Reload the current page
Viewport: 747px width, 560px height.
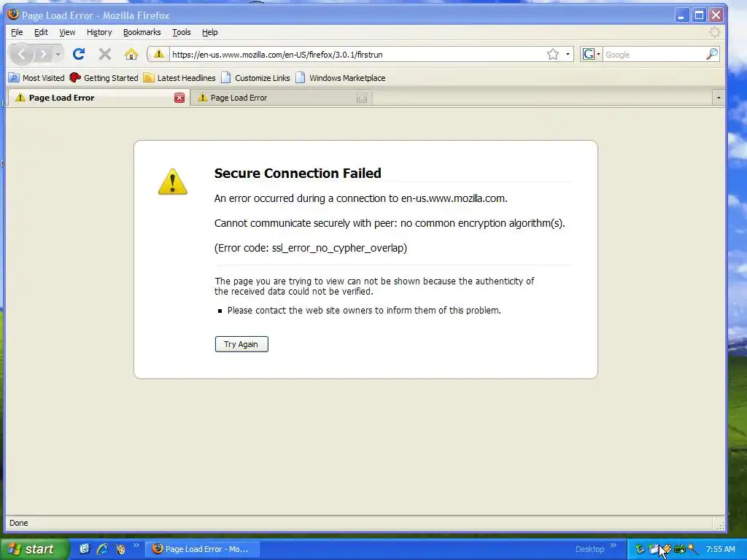click(x=79, y=54)
